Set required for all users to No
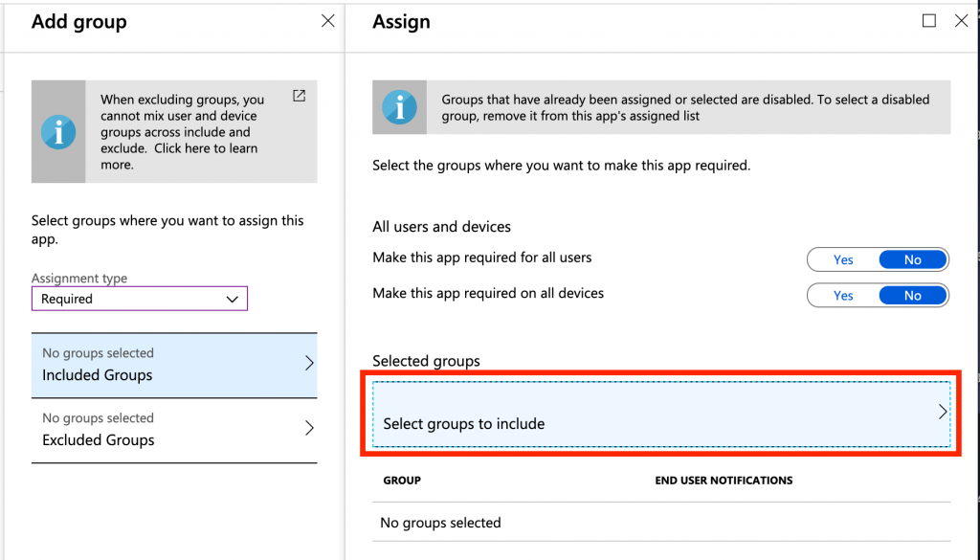The image size is (980, 560). click(x=912, y=259)
